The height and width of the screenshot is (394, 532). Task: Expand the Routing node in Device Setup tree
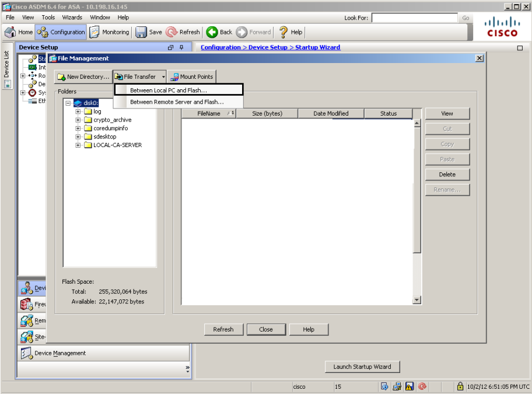tap(23, 76)
